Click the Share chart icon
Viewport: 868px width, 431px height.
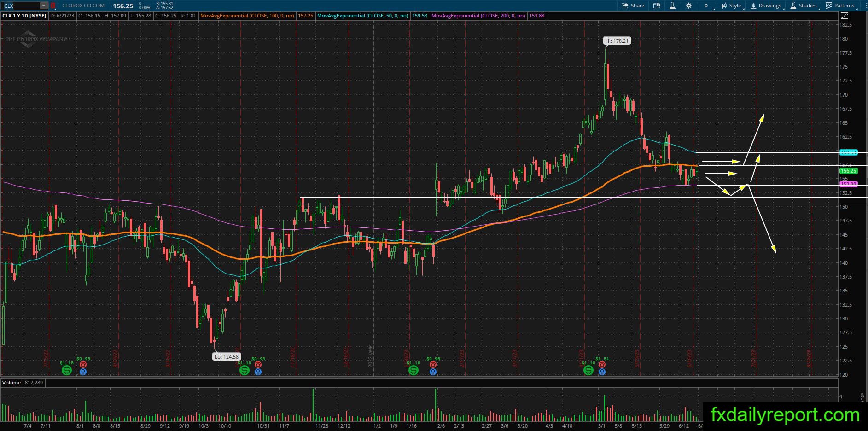[x=633, y=6]
